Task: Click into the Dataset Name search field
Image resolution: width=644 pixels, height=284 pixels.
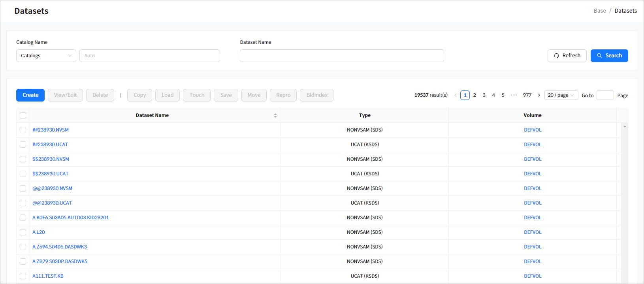Action: (x=341, y=56)
